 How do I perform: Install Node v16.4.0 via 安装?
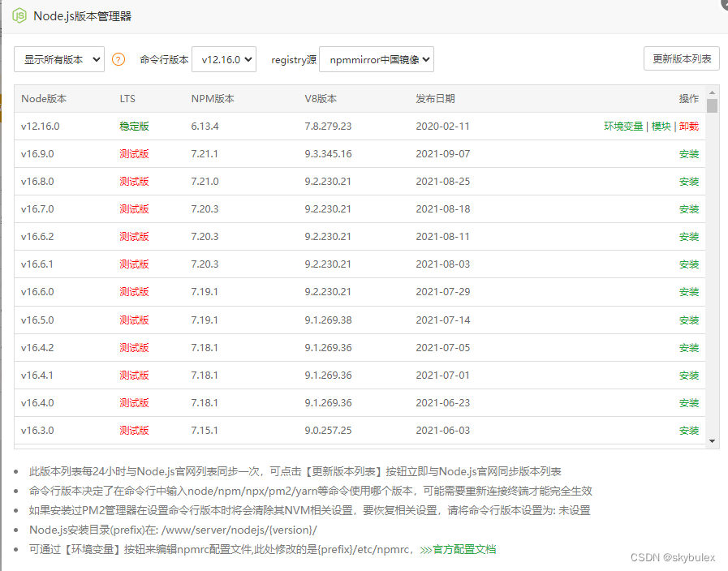pyautogui.click(x=689, y=403)
